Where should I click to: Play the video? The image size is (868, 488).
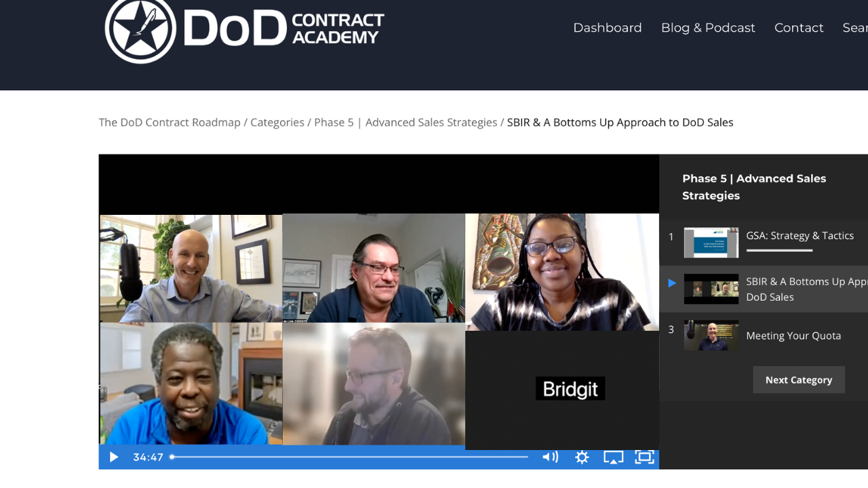114,457
